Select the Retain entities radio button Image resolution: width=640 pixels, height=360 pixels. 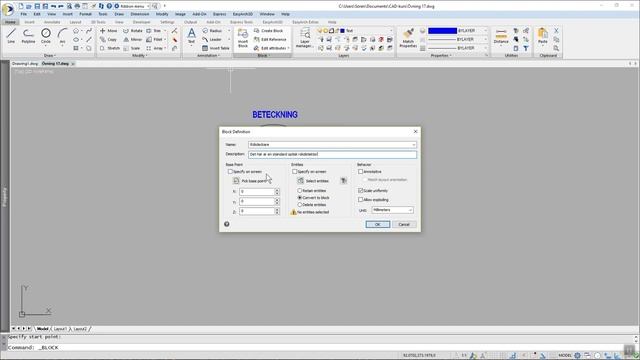[300, 191]
